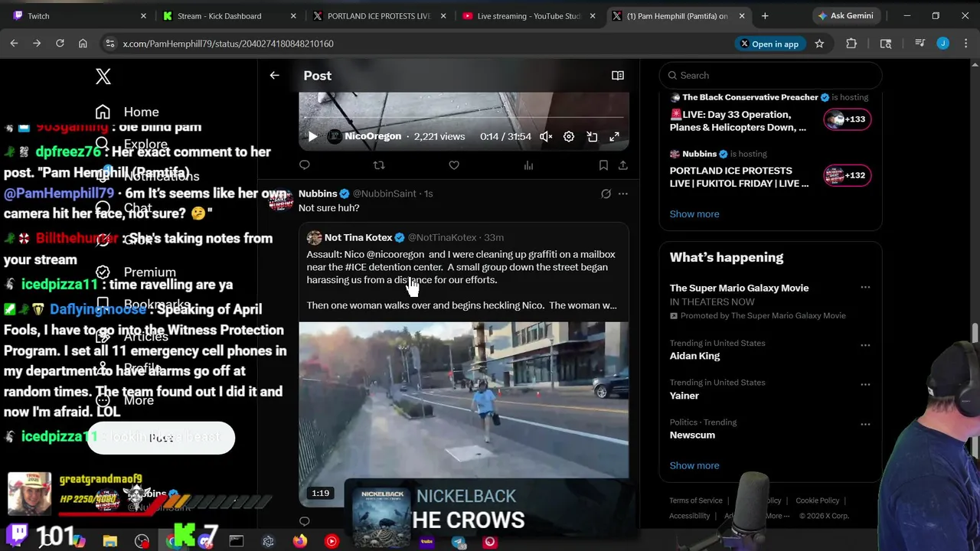The height and width of the screenshot is (551, 980).
Task: Reload the page
Action: (60, 44)
